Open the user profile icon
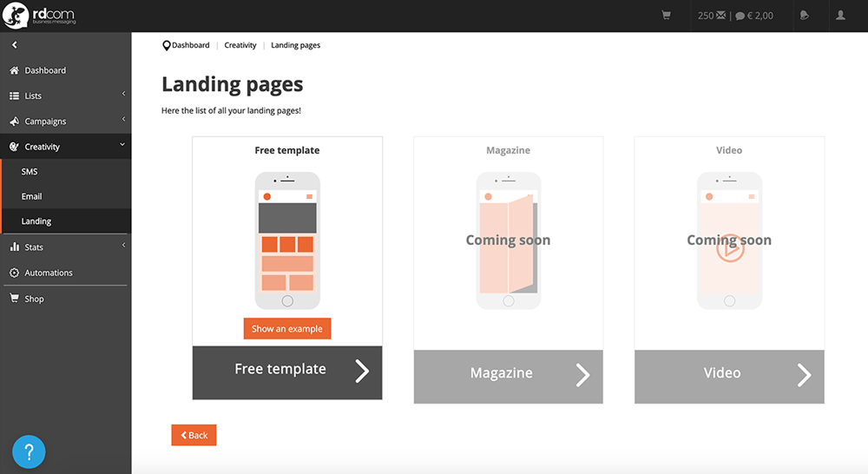The width and height of the screenshot is (868, 474). pos(840,16)
